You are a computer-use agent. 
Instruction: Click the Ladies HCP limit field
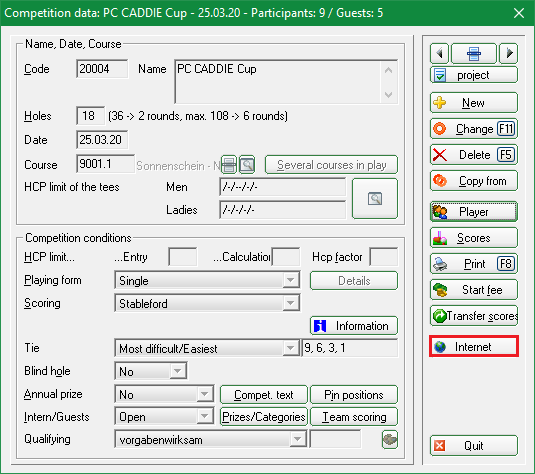[x=283, y=210]
